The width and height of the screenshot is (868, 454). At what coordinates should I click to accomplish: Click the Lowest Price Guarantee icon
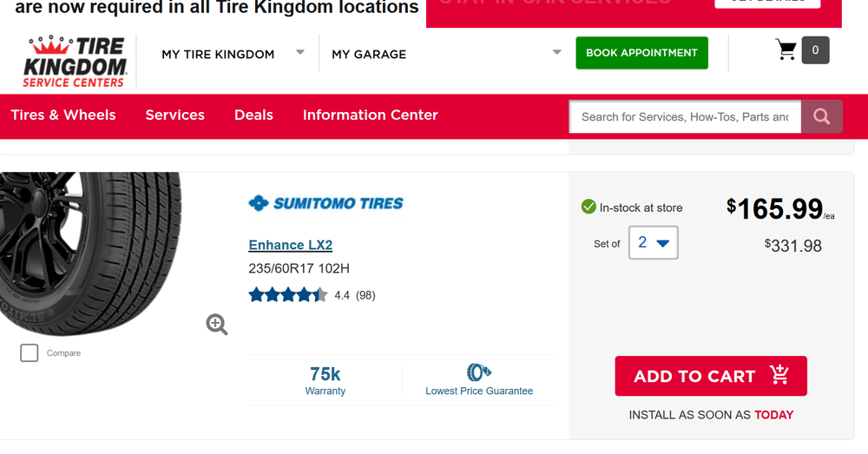click(x=479, y=373)
